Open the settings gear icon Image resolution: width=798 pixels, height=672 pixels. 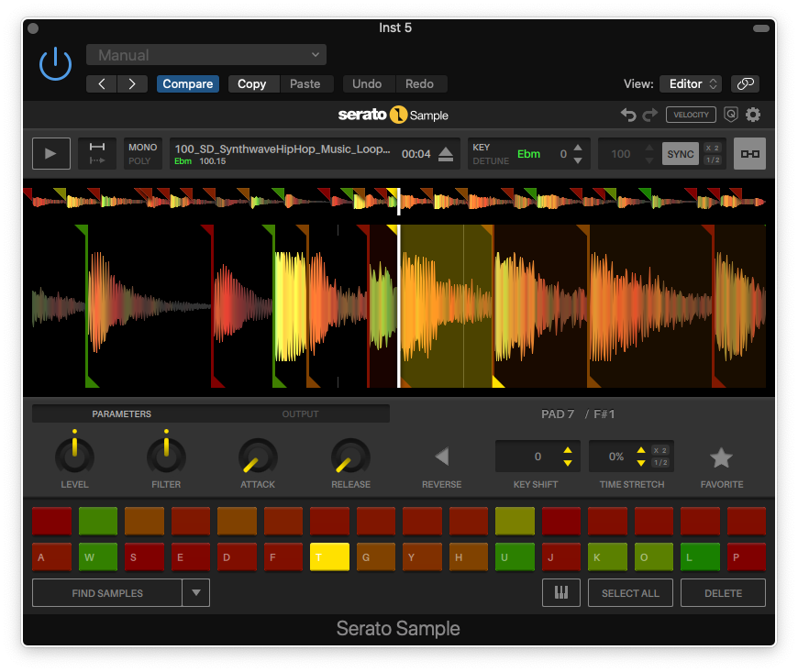tap(753, 115)
